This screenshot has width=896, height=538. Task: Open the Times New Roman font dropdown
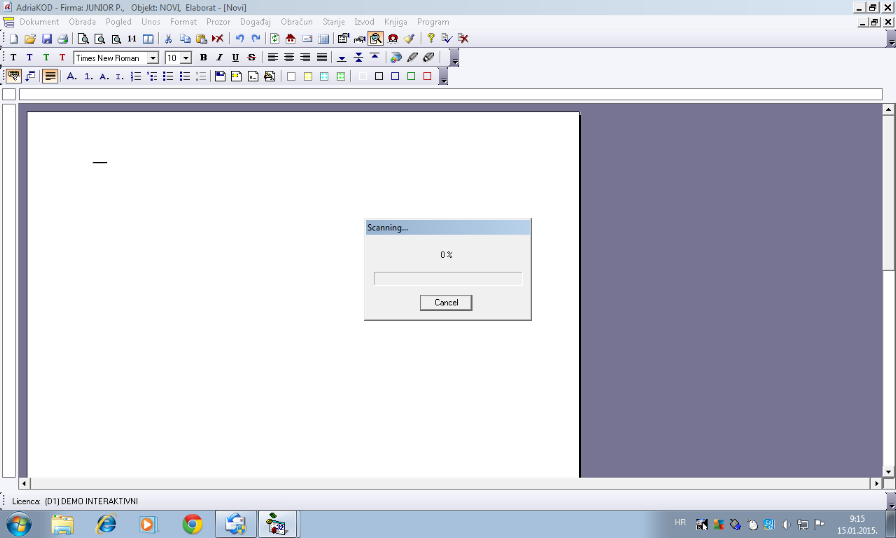pyautogui.click(x=153, y=58)
